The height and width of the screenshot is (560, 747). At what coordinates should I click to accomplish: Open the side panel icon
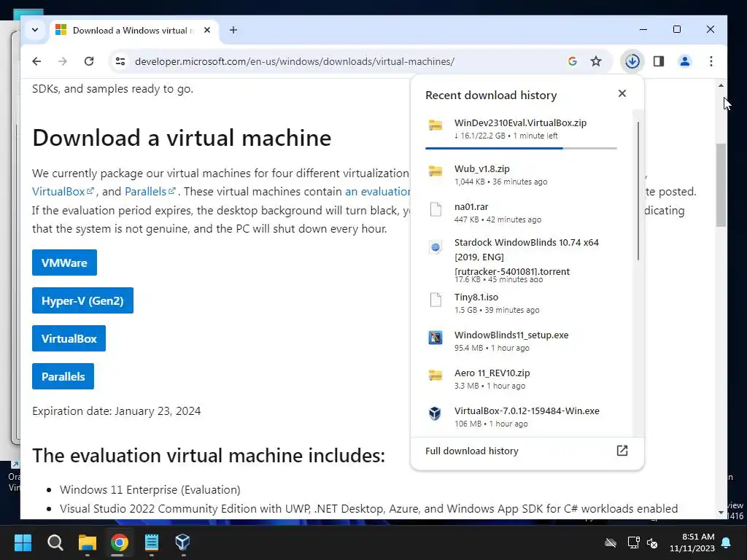pos(659,61)
